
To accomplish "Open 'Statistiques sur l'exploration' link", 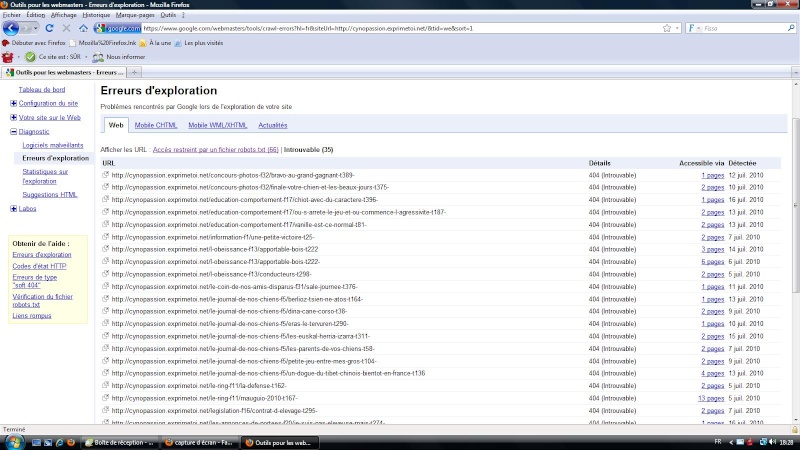I will [x=45, y=176].
